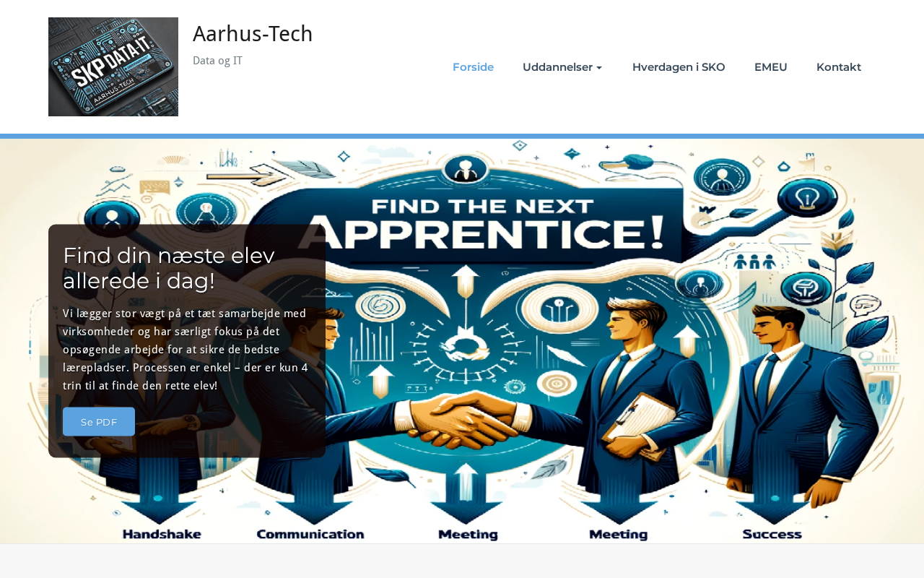924x578 pixels.
Task: Click the 'Data og IT' tagline
Action: 217,61
